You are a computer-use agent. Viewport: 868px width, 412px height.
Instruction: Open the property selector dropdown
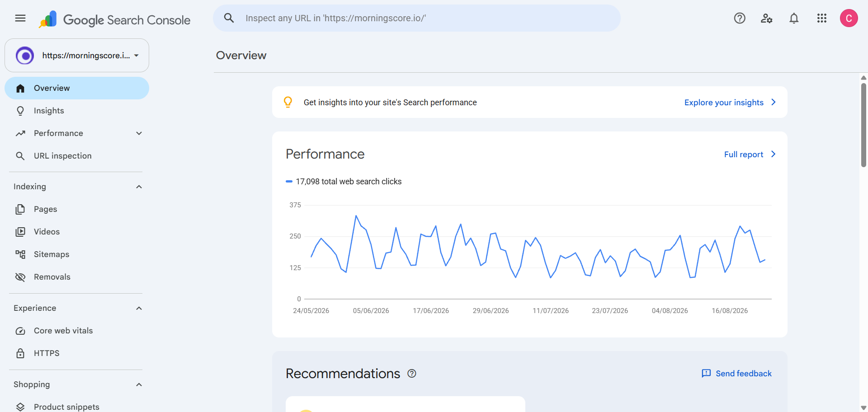pos(77,56)
